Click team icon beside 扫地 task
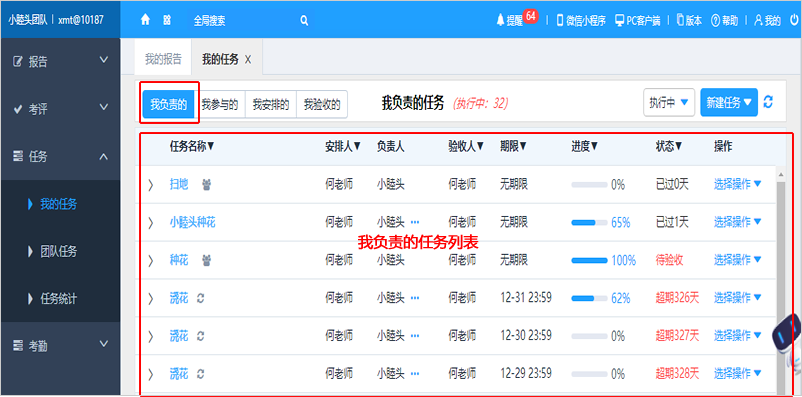The width and height of the screenshot is (802, 397). pos(206,184)
